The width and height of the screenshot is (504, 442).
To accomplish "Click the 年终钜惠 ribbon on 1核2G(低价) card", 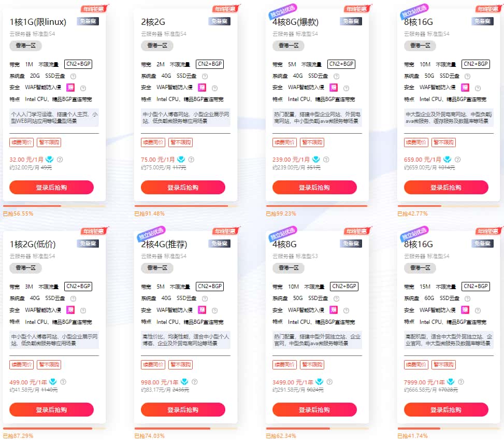I will [94, 232].
